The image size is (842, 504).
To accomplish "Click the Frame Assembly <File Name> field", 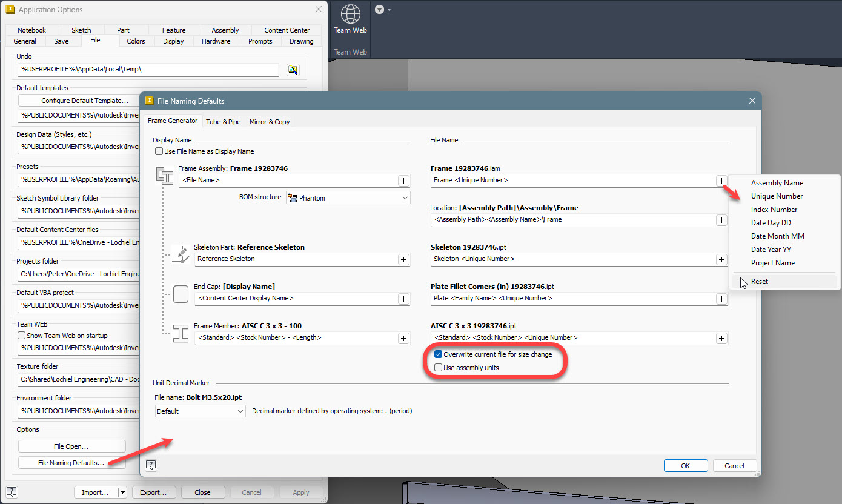I will [288, 181].
